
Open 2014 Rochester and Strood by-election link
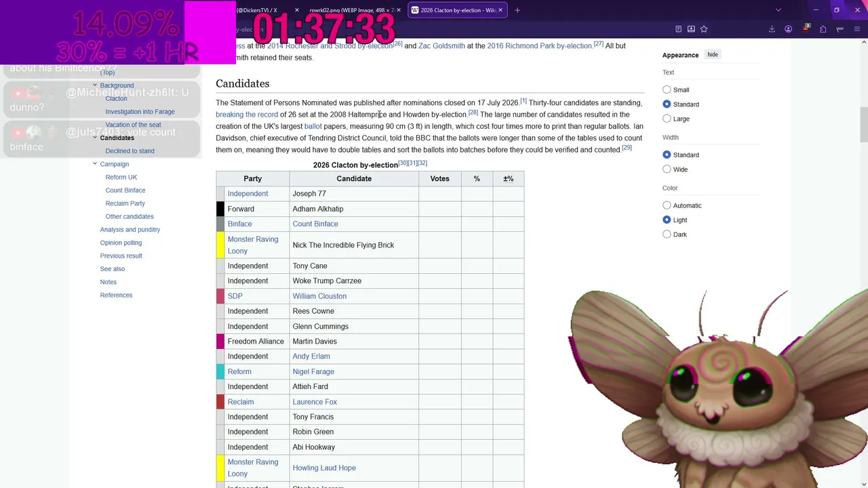[330, 45]
